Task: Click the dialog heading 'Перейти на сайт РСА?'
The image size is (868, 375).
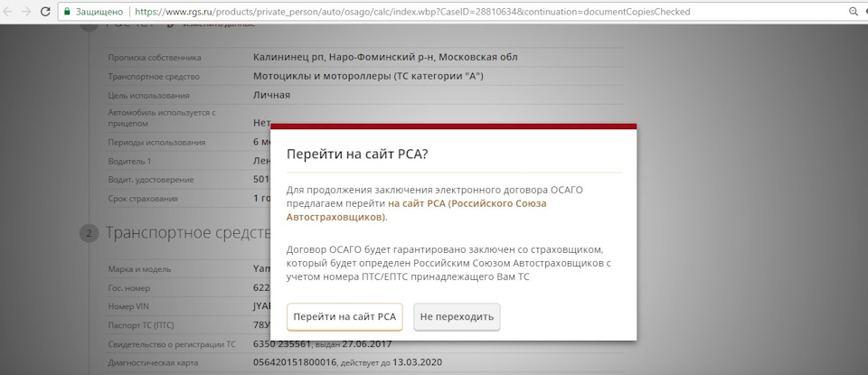Action: 357,155
